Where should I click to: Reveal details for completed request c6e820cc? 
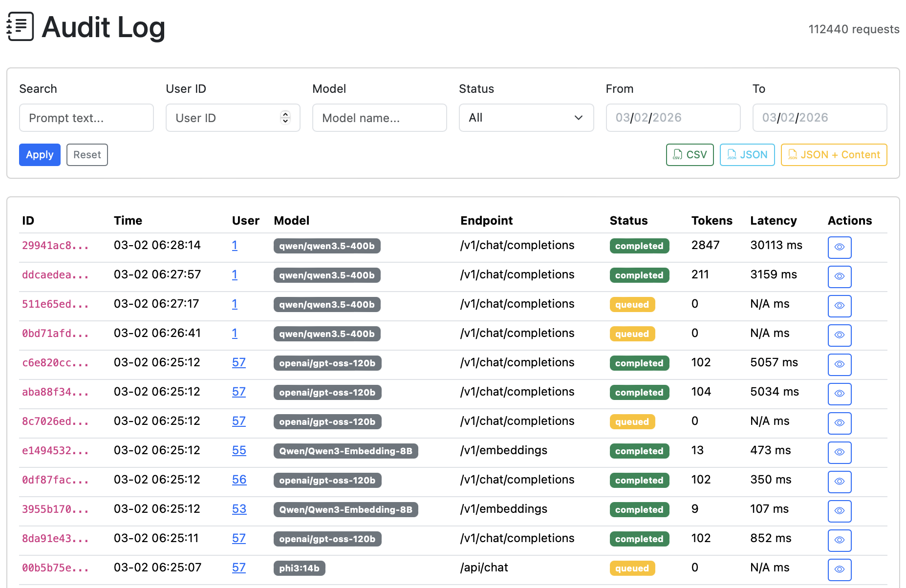tap(839, 364)
